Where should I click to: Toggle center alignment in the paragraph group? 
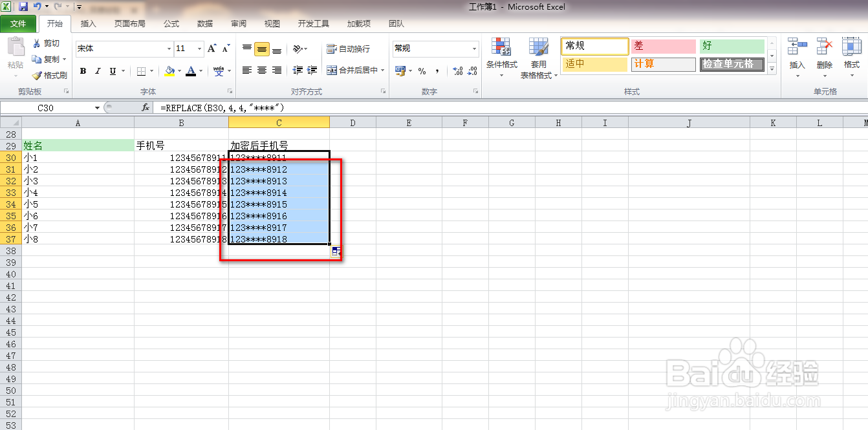click(x=261, y=70)
